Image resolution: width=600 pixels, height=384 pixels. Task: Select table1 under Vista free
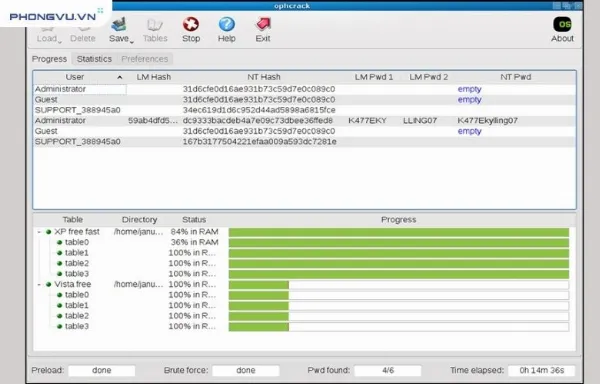tap(303, 305)
